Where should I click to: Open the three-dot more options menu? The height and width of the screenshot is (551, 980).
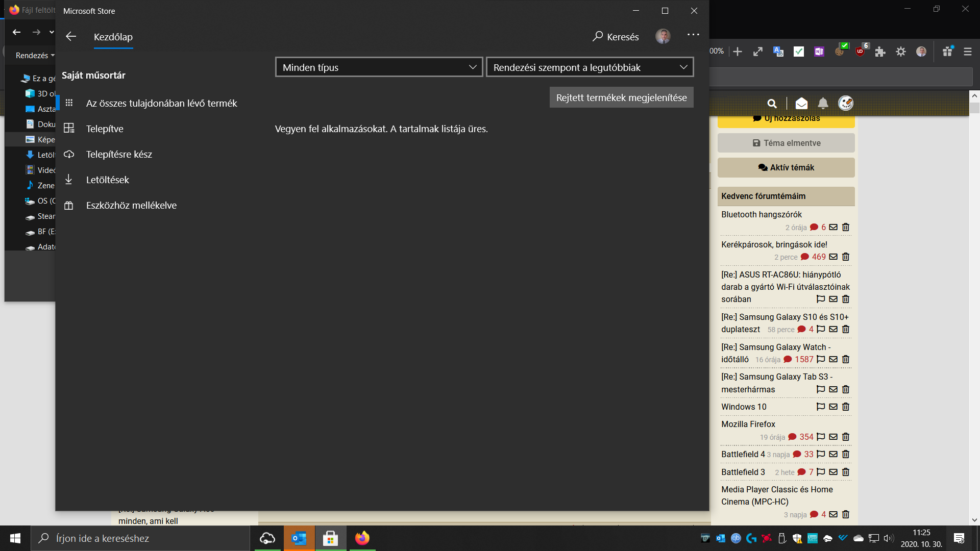(693, 35)
